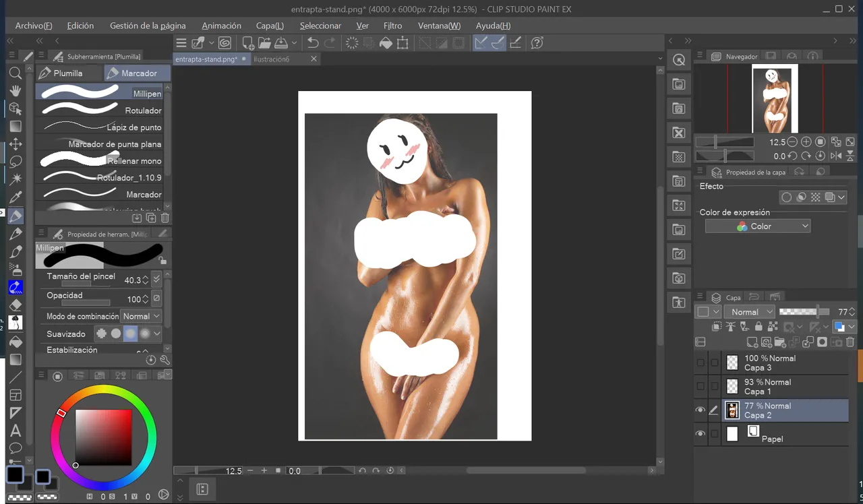Viewport: 863px width, 504px height.
Task: Open the Archivo menu
Action: (34, 26)
